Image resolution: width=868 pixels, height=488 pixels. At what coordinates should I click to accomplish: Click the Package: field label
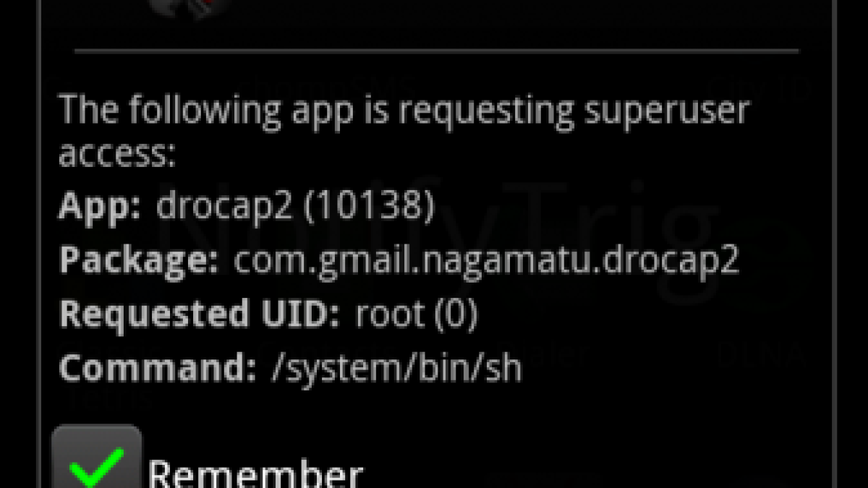click(138, 261)
